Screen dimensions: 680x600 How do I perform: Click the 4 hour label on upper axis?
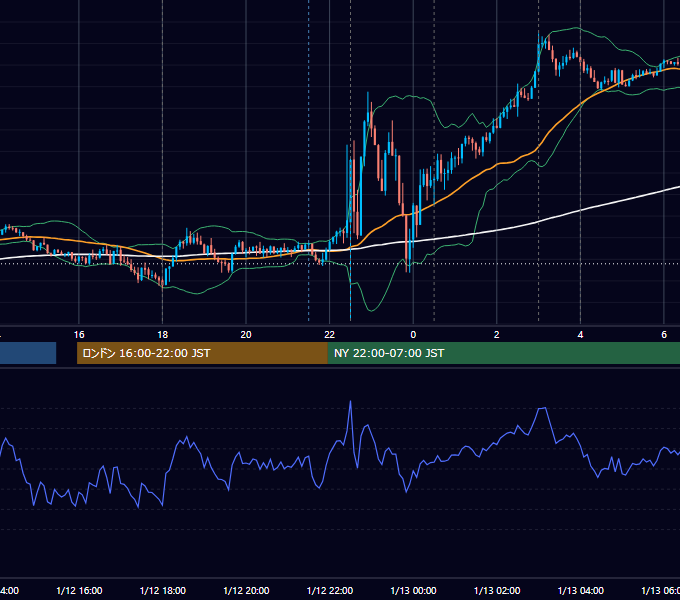click(x=580, y=335)
